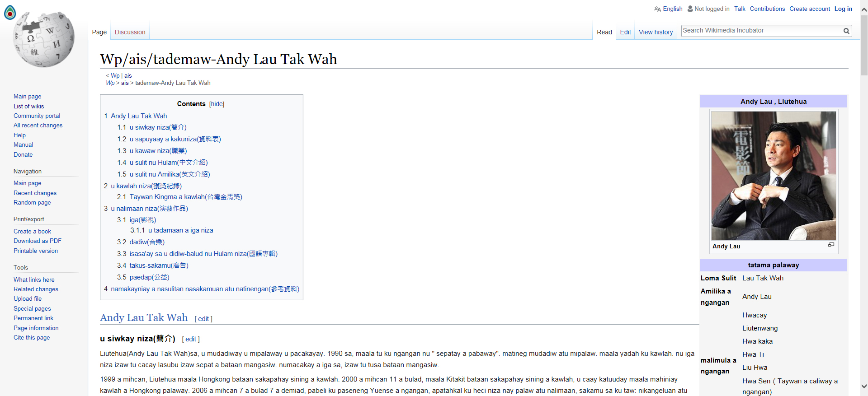Click the Wp breadcrumb link in italics
This screenshot has height=396, width=868.
[110, 83]
